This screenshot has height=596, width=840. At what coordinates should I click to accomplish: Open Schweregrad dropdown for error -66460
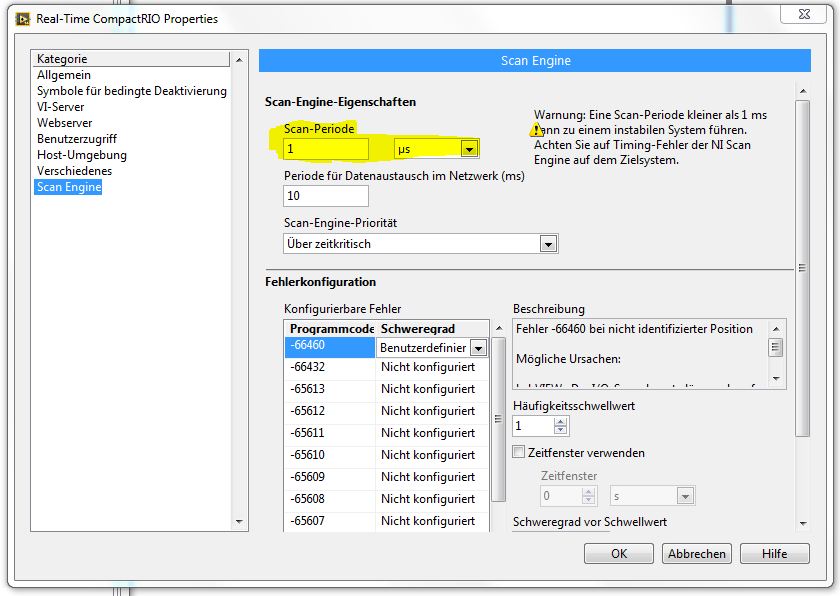478,348
